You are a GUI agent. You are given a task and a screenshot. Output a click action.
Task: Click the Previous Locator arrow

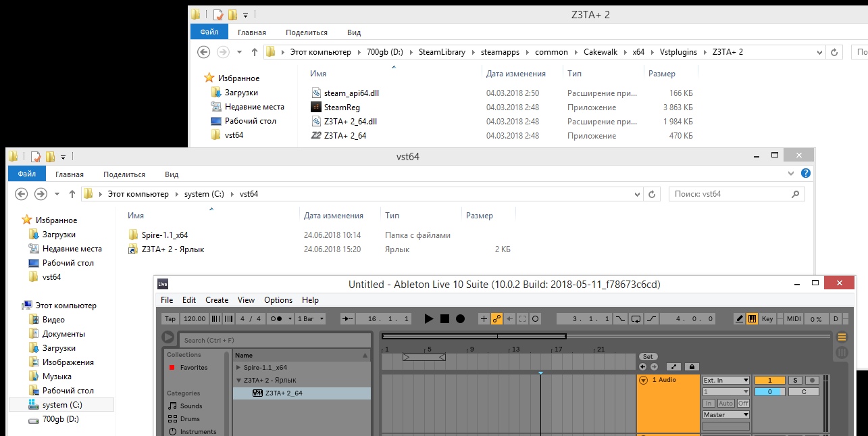642,366
